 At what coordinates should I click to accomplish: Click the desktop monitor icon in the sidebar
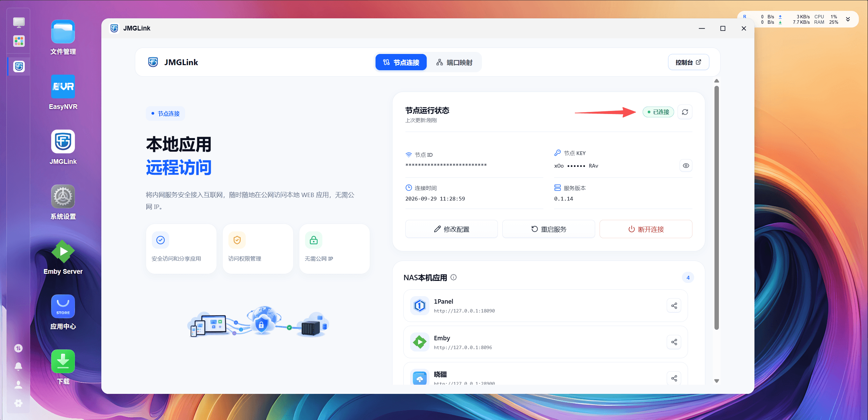coord(19,22)
